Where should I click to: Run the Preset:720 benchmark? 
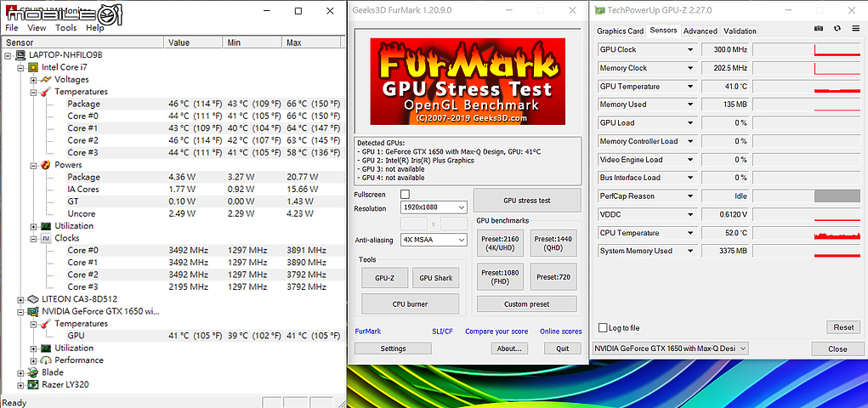pyautogui.click(x=553, y=276)
